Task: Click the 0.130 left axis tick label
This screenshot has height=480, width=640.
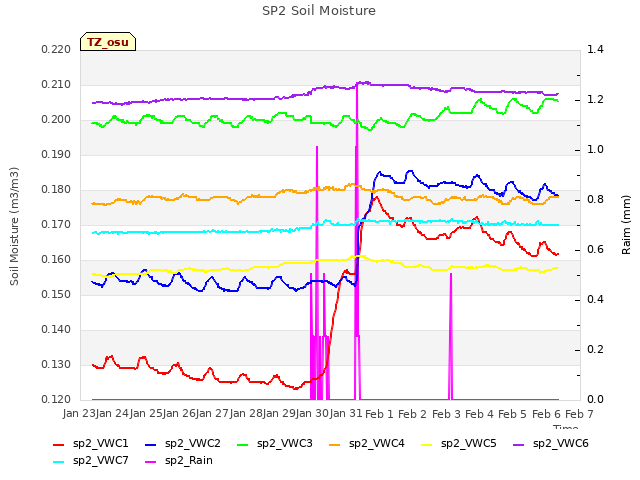Action: [56, 364]
